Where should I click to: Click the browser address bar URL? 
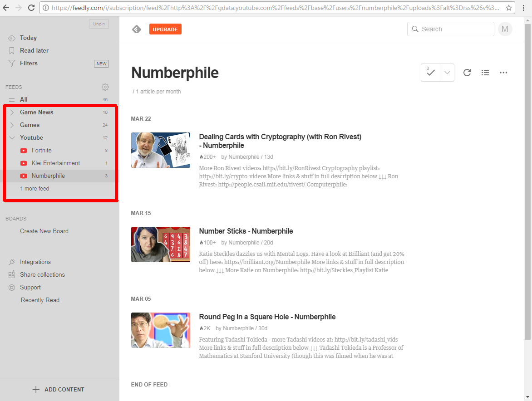pyautogui.click(x=275, y=7)
